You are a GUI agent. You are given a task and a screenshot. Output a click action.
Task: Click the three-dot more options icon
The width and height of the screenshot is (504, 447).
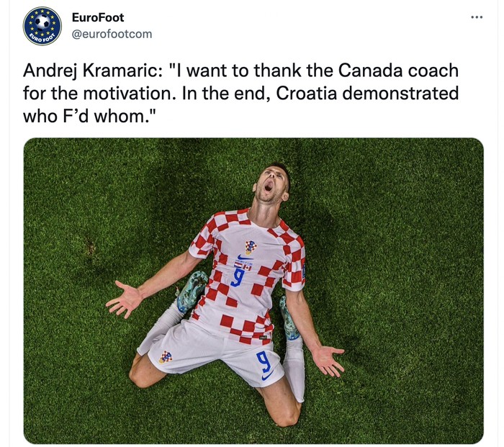(x=477, y=17)
